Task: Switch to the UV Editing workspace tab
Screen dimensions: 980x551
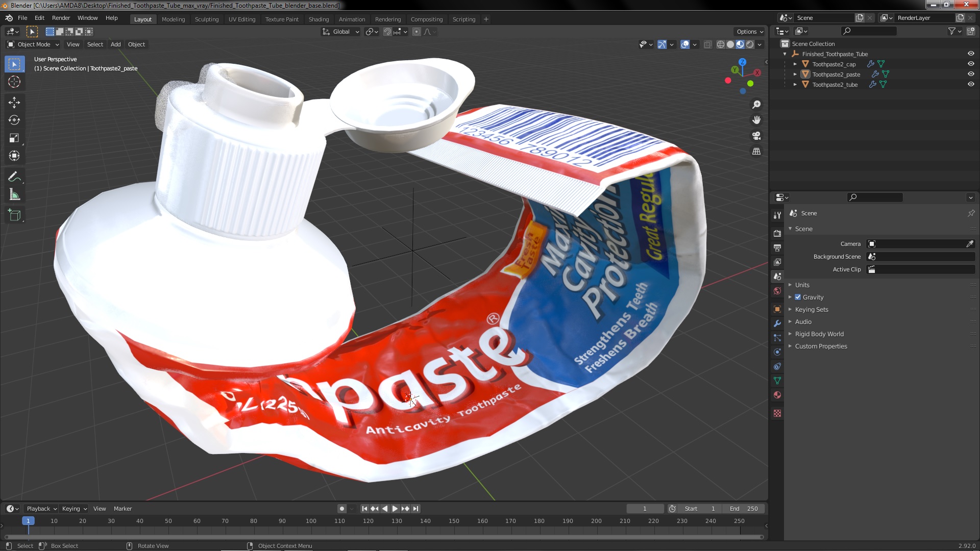Action: [242, 19]
